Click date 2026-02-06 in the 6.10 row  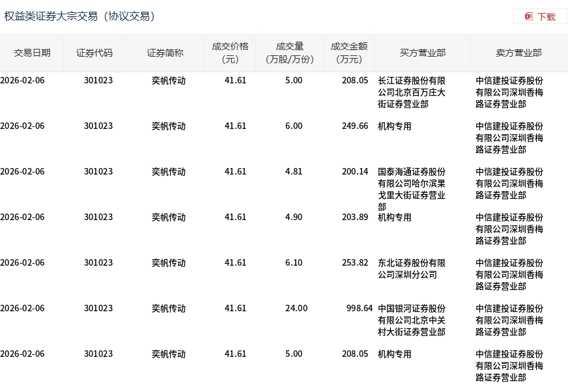click(22, 263)
